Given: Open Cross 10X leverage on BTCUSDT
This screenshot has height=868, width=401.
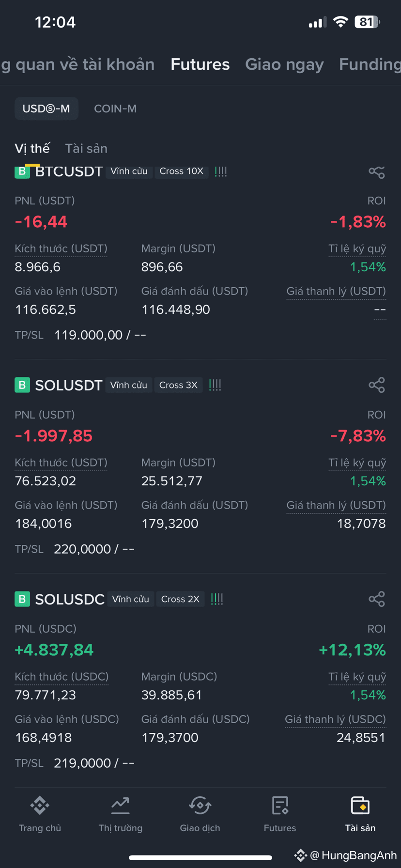Looking at the screenshot, I should coord(182,171).
